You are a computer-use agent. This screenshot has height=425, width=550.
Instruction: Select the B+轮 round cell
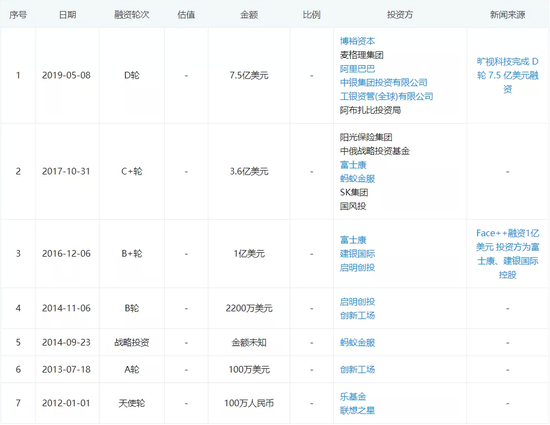tap(132, 254)
